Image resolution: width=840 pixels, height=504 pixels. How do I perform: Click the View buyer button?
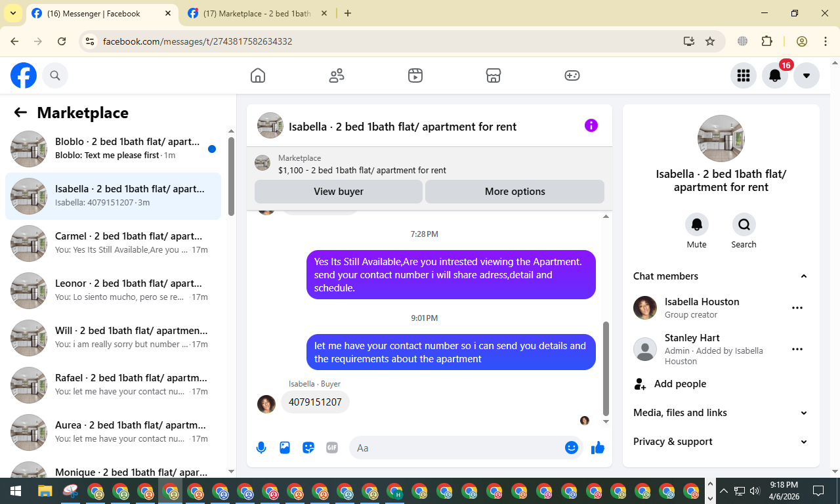339,192
